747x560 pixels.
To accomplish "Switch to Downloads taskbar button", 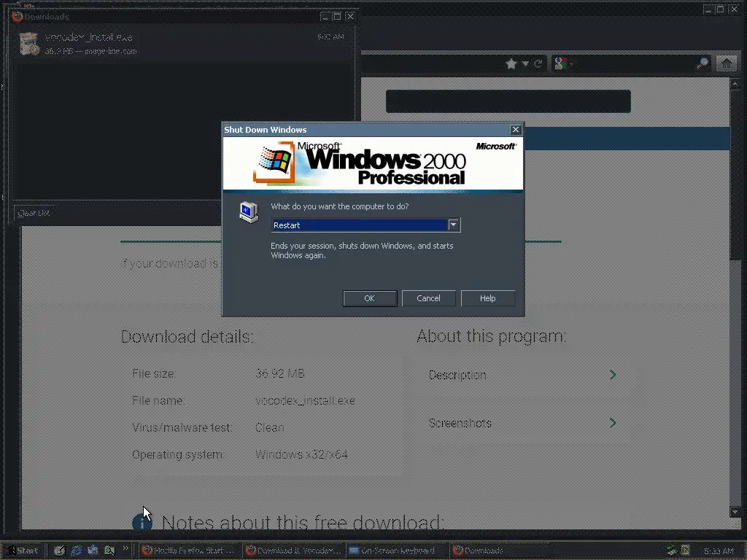I will pyautogui.click(x=501, y=551).
